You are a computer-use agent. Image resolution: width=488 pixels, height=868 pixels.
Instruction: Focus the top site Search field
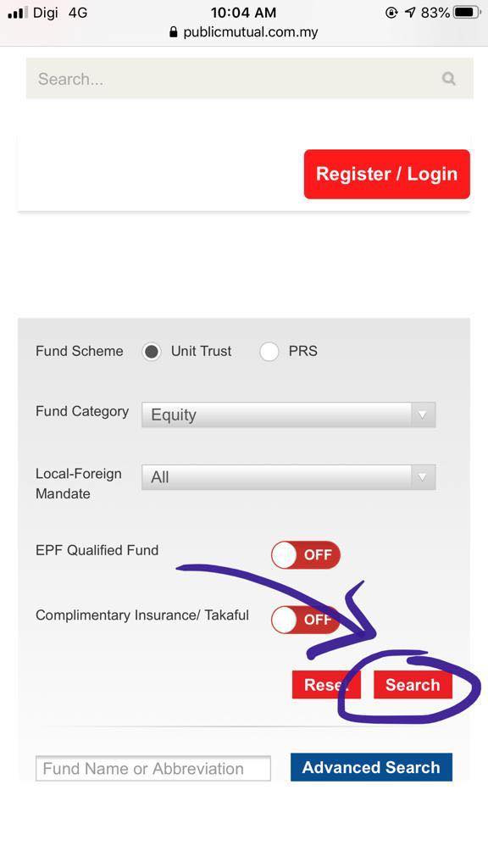click(250, 79)
